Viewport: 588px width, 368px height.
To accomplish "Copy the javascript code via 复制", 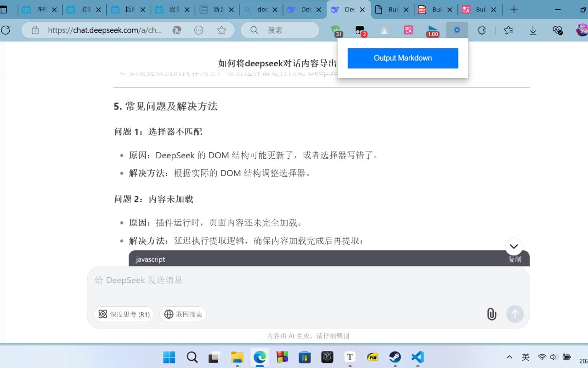I will tap(514, 259).
